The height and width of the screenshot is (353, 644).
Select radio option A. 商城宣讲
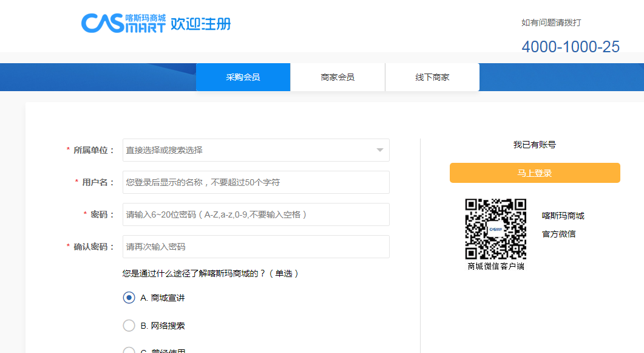129,298
